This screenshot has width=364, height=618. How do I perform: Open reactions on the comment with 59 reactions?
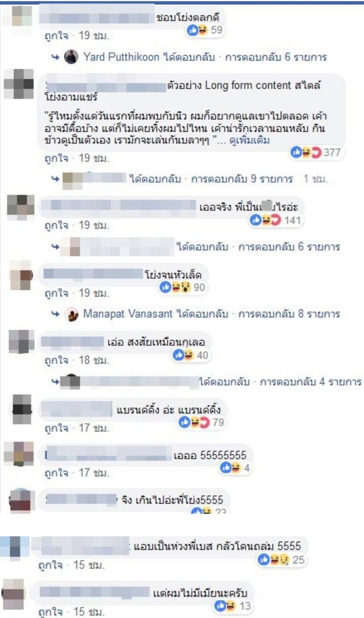click(205, 30)
